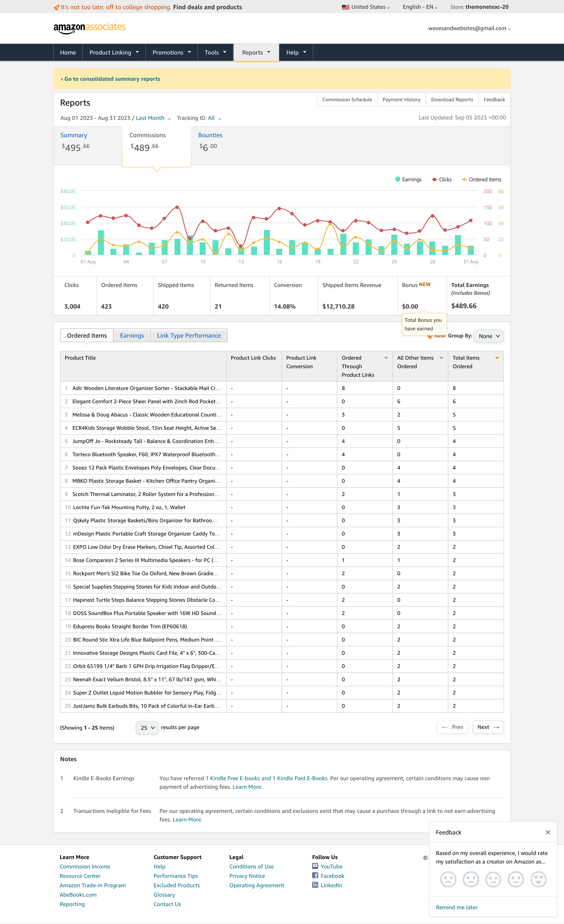
Task: Change the 25 results per page dropdown
Action: (x=147, y=728)
